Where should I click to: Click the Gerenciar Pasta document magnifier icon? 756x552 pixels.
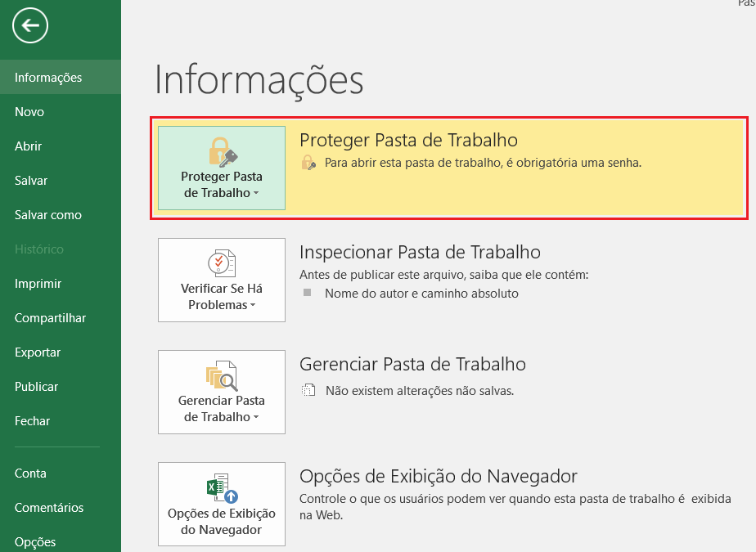click(222, 375)
